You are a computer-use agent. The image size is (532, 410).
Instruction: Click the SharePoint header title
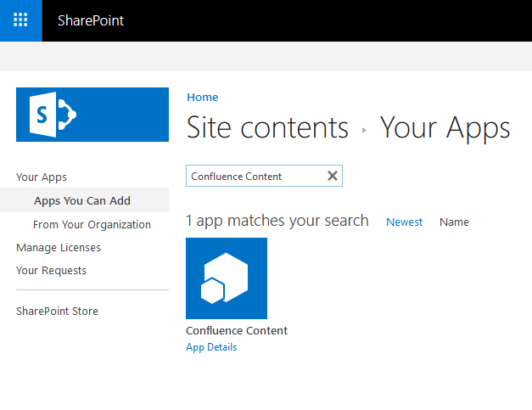click(91, 20)
